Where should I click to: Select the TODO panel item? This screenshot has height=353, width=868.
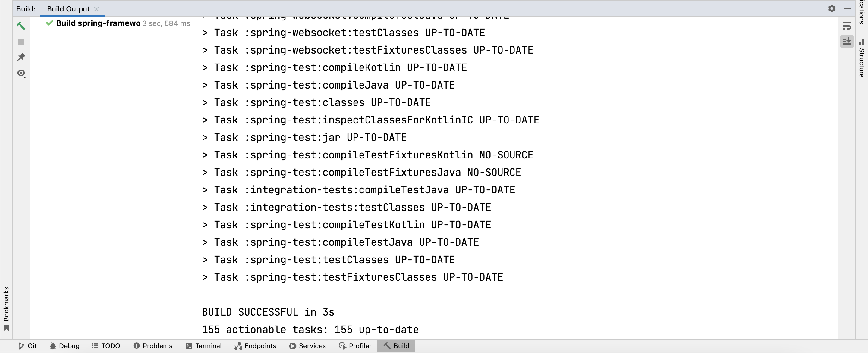click(x=111, y=345)
